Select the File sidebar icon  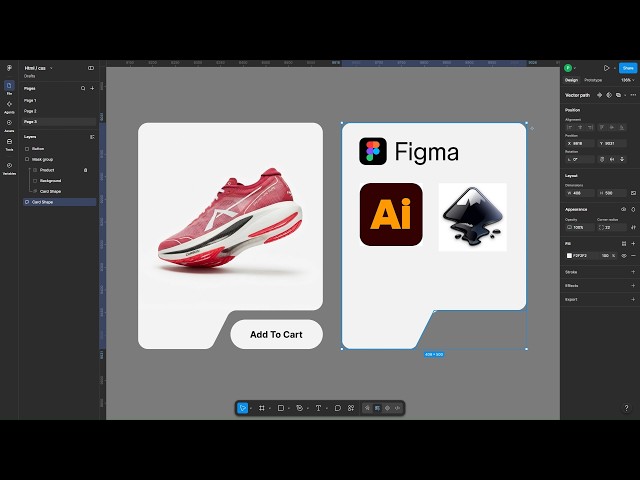click(x=9, y=87)
